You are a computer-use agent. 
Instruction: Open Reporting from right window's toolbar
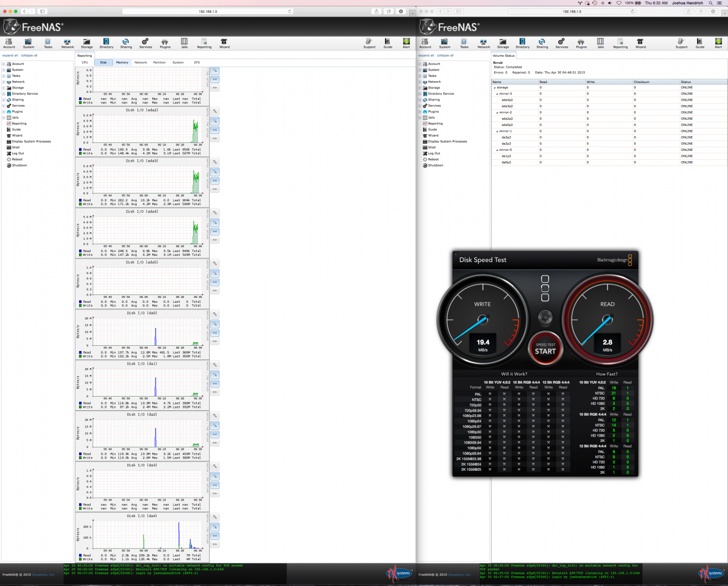click(x=620, y=43)
